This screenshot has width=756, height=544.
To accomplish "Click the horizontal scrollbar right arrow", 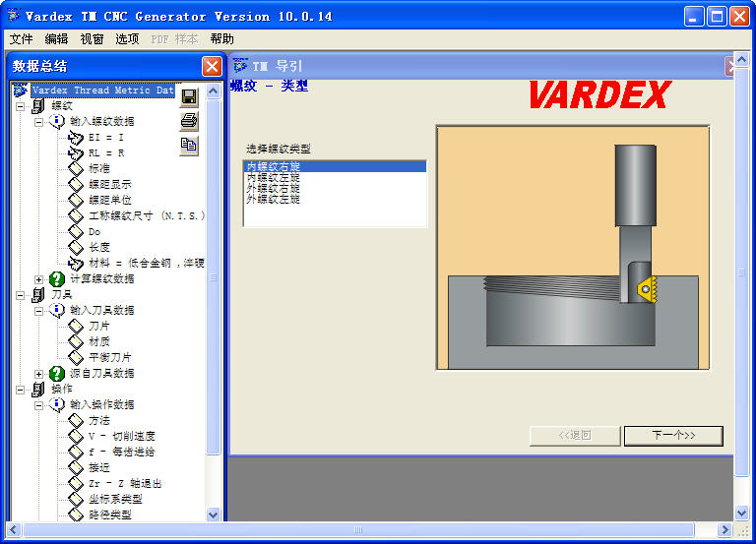I will coord(724,530).
